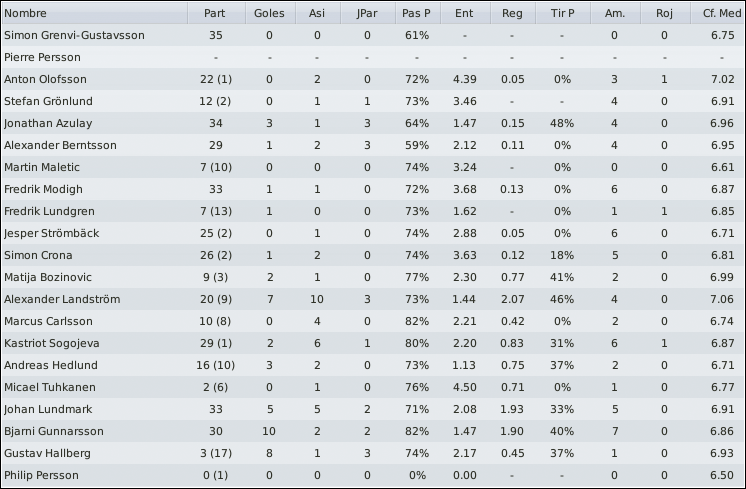Select player Alexander Landström row
This screenshot has width=746, height=489.
point(373,299)
